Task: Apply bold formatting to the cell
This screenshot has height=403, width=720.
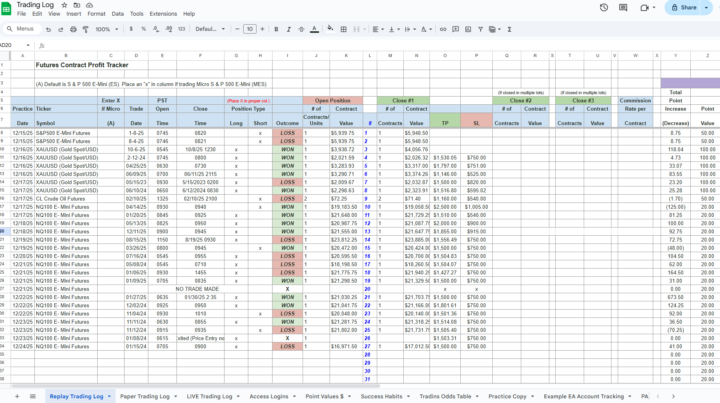Action: click(278, 29)
